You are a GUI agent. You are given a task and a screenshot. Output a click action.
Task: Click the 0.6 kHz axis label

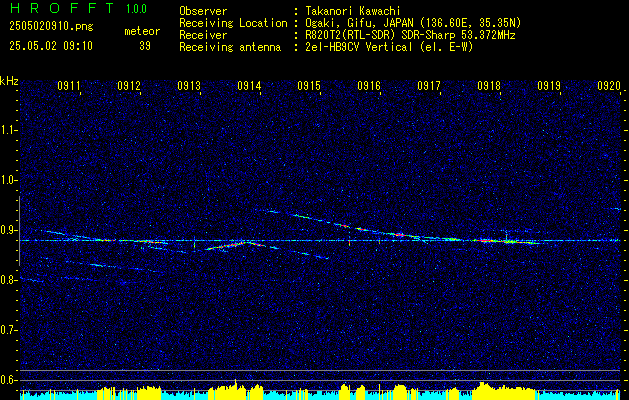point(8,380)
